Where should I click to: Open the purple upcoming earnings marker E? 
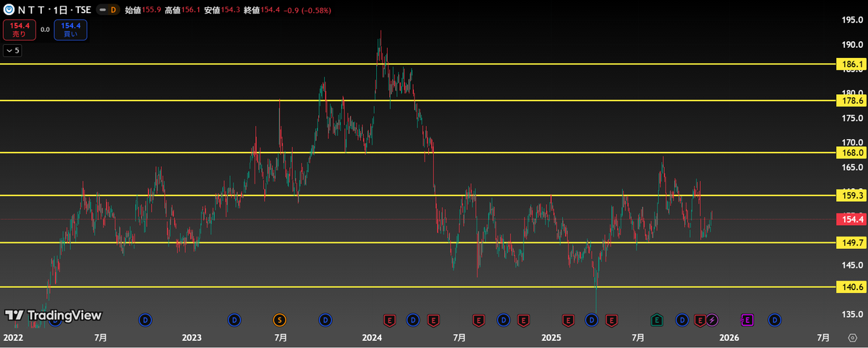(747, 319)
